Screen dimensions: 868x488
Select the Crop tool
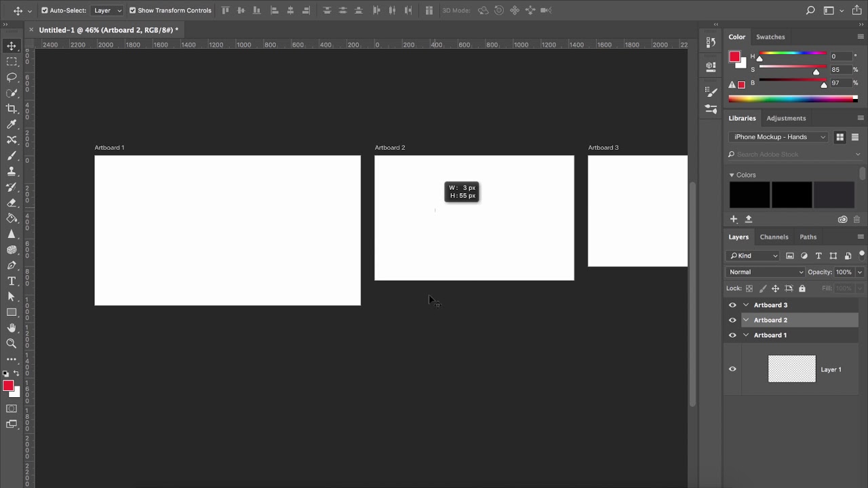[x=12, y=108]
